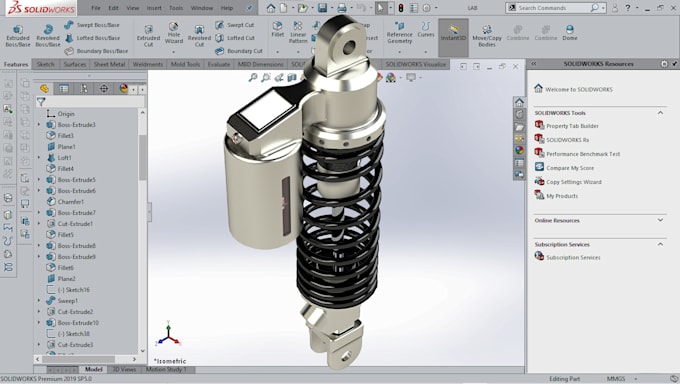
Task: Choose the Revolved Cut tool
Action: (x=199, y=35)
